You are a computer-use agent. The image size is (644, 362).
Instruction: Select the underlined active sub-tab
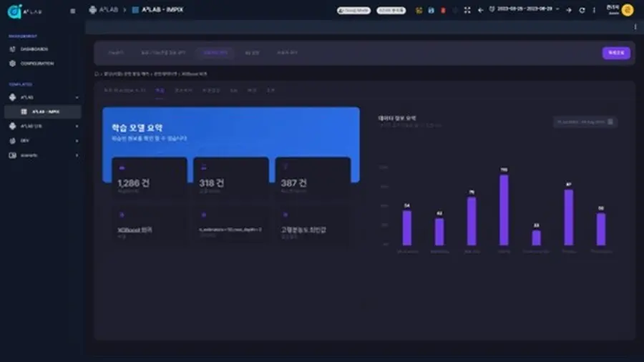[160, 91]
